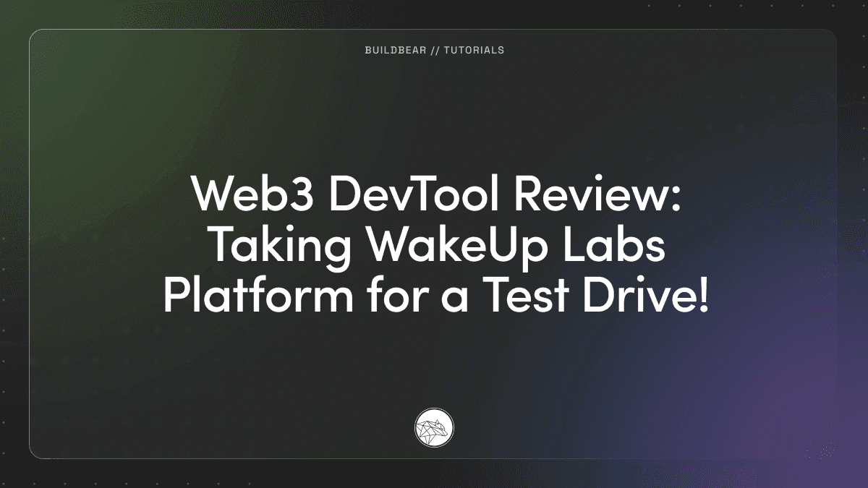The height and width of the screenshot is (488, 868).
Task: Click the title line 'Taking WakeUp Labs'
Action: point(436,247)
